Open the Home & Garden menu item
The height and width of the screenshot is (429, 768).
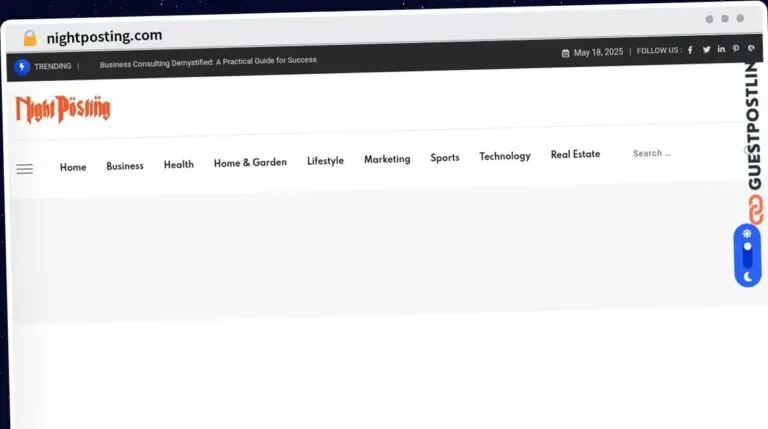point(250,163)
